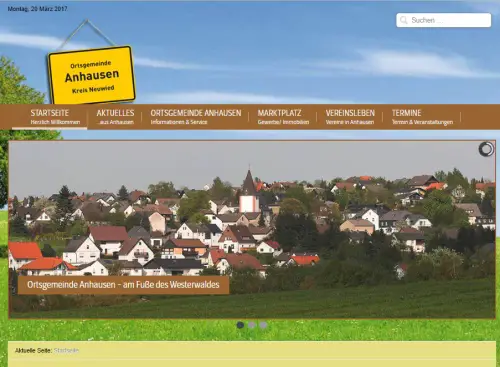Open the Termine menu item
This screenshot has width=500, height=367.
(422, 117)
